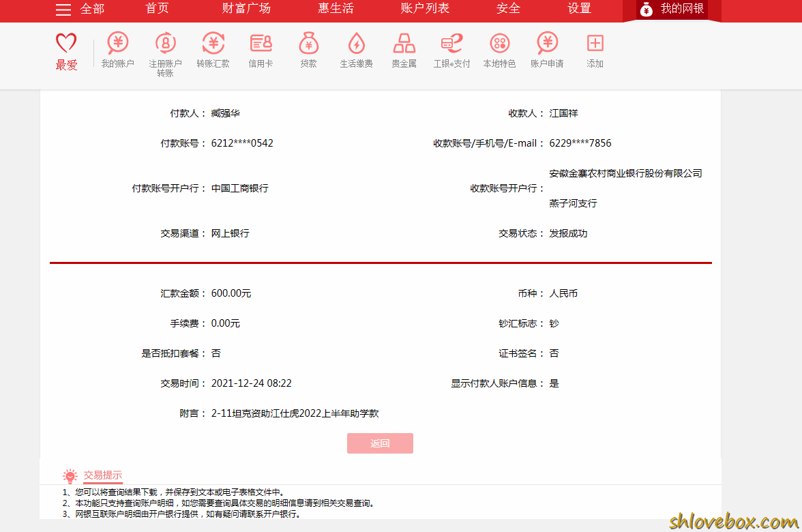The image size is (802, 532).
Task: Go to the 首页 menu item
Action: (157, 8)
